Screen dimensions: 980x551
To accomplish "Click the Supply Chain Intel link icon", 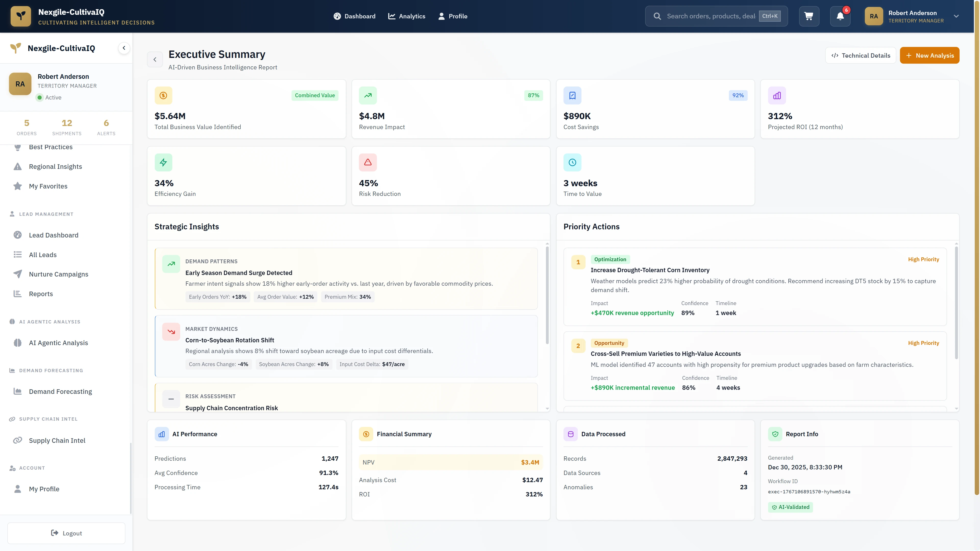I will click(18, 440).
